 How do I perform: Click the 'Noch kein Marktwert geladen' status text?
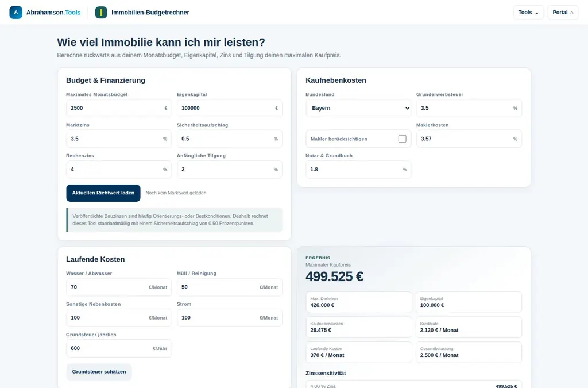click(176, 193)
